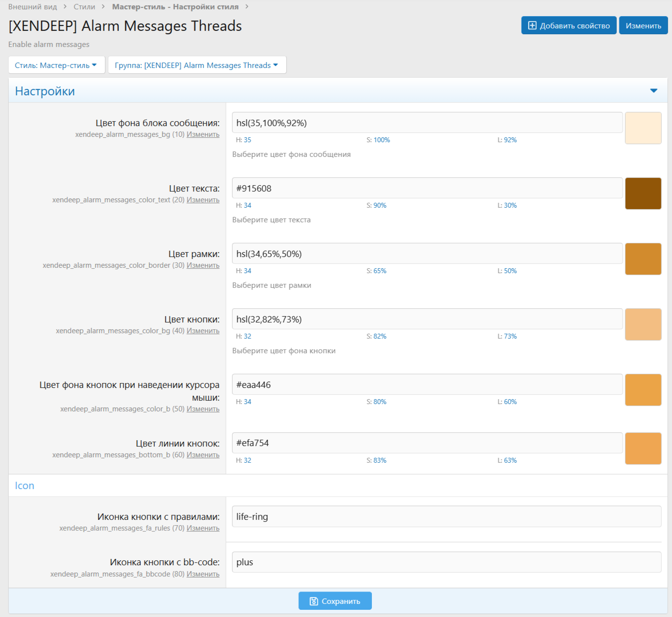Click the hsl(34,65%,50%) border color field
The image size is (672, 617).
[427, 254]
